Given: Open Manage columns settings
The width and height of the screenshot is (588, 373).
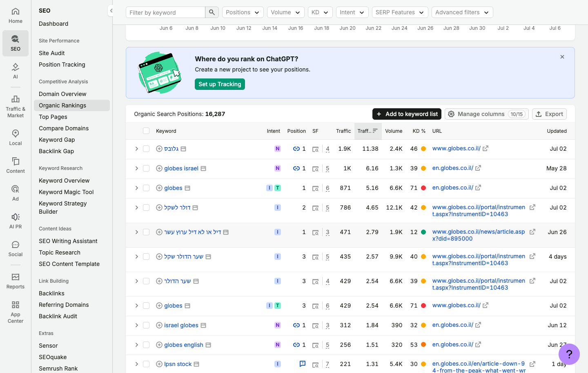Looking at the screenshot, I should coord(487,114).
